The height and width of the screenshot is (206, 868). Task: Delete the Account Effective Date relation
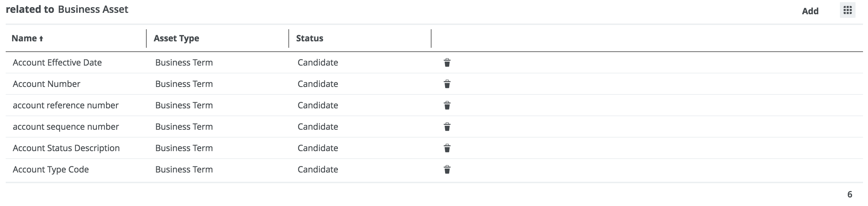click(x=447, y=63)
